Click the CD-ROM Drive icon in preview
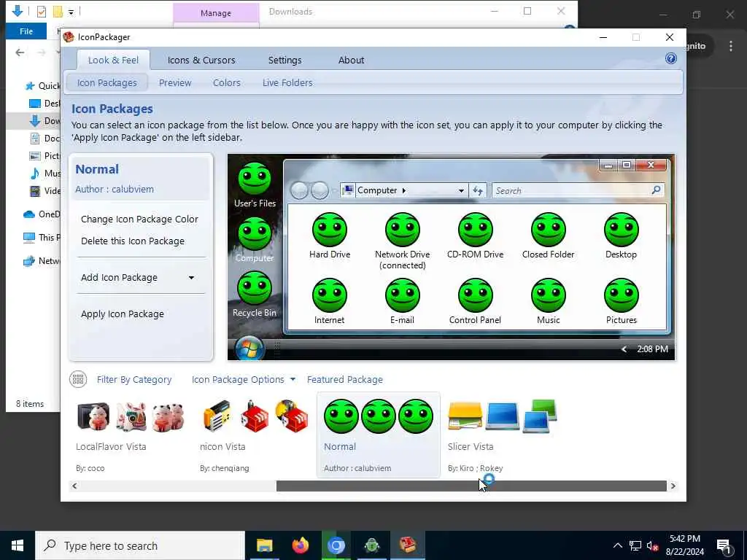Image resolution: width=747 pixels, height=560 pixels. (476, 230)
